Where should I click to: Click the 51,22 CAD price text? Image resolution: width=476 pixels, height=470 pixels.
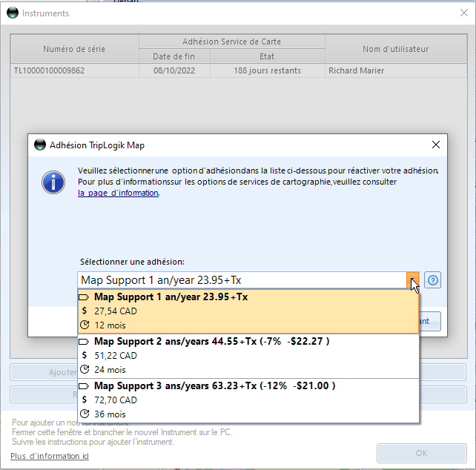coord(116,356)
